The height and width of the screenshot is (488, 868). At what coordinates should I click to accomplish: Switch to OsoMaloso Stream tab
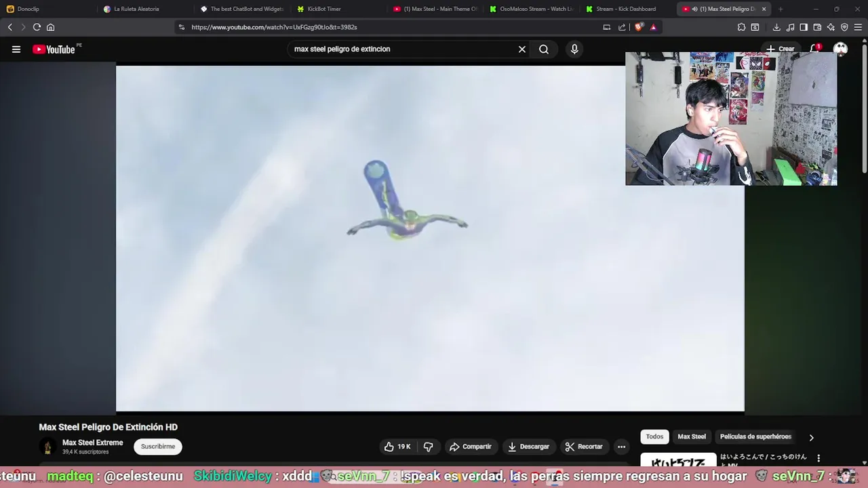pyautogui.click(x=532, y=9)
